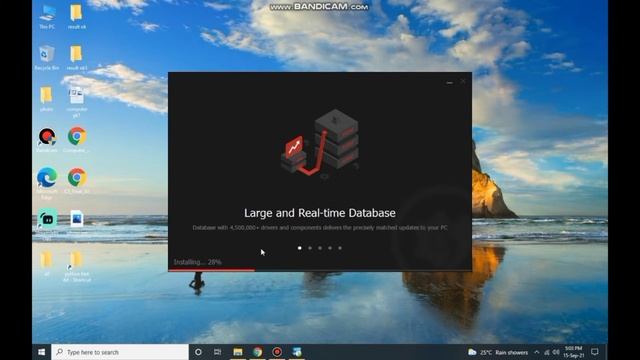The height and width of the screenshot is (360, 640).
Task: Open the taskbar clock and date
Action: pyautogui.click(x=573, y=352)
